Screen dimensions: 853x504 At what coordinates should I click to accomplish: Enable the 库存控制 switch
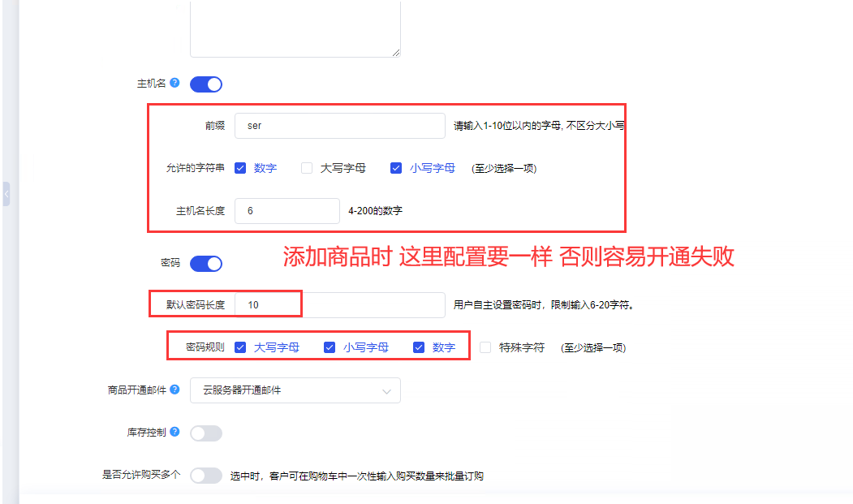tap(206, 433)
